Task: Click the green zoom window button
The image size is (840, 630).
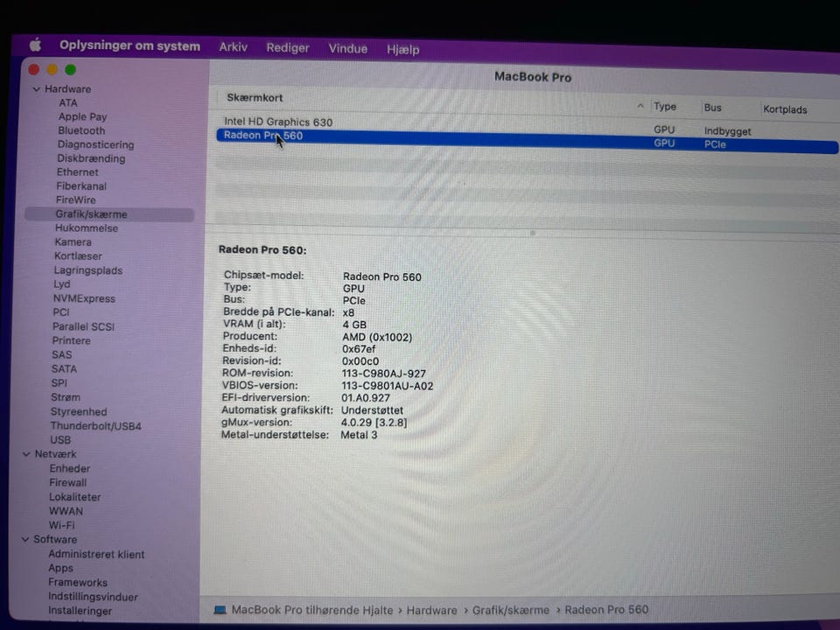Action: pyautogui.click(x=70, y=70)
